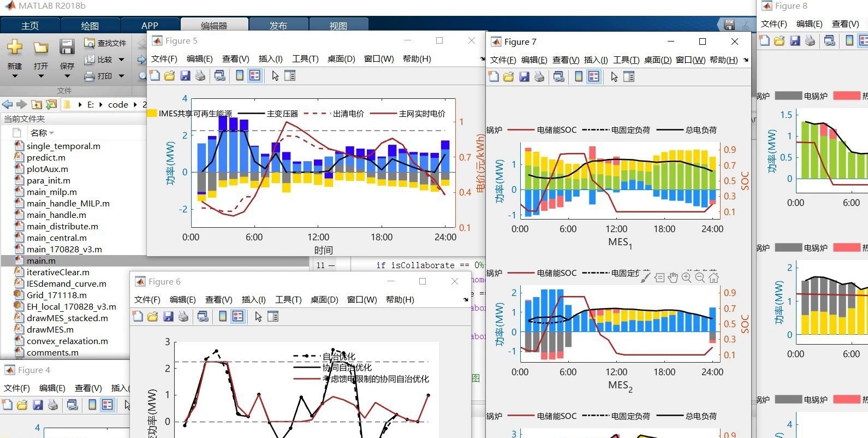The height and width of the screenshot is (438, 868).
Task: Expand the arrow after 'E:' in address path
Action: 101,104
